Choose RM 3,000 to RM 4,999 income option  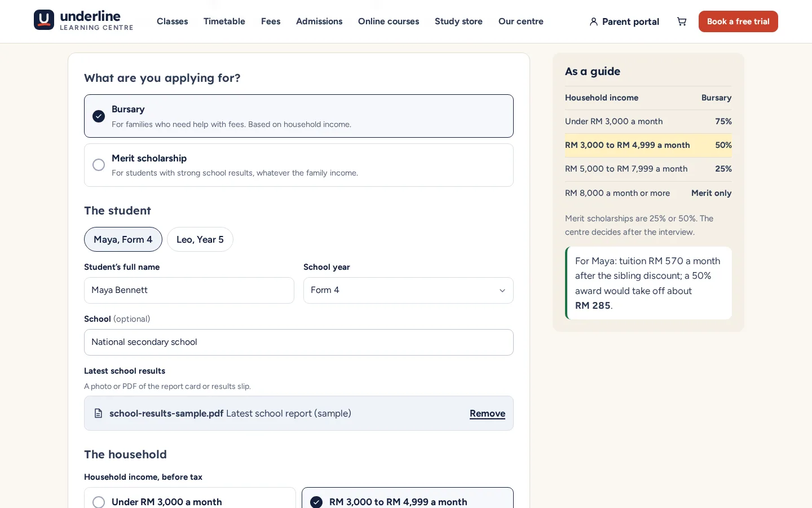408,498
